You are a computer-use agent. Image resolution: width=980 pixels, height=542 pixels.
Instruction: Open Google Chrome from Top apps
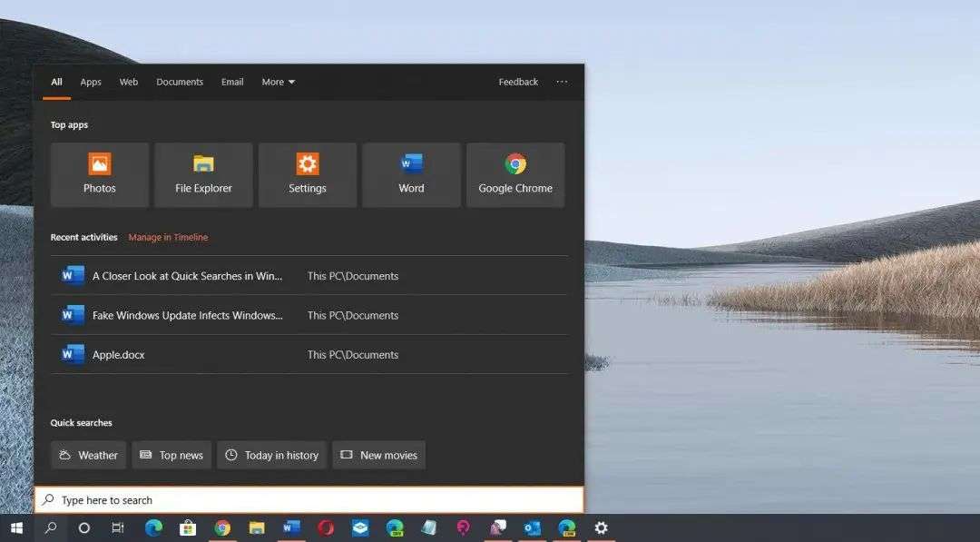coord(515,174)
